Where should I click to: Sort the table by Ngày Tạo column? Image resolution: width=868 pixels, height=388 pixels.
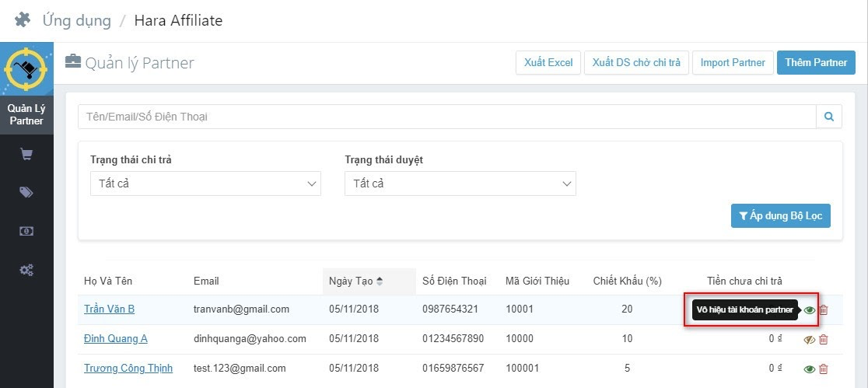tap(356, 281)
